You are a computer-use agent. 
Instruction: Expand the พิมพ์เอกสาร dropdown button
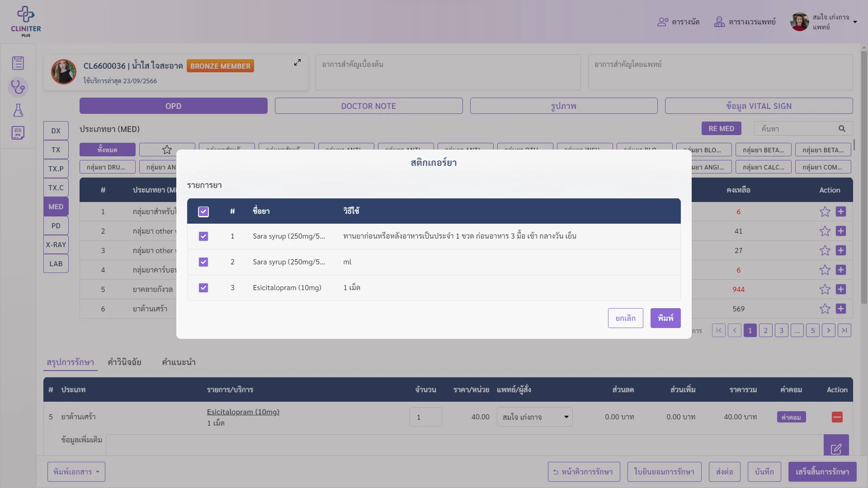pos(76,472)
